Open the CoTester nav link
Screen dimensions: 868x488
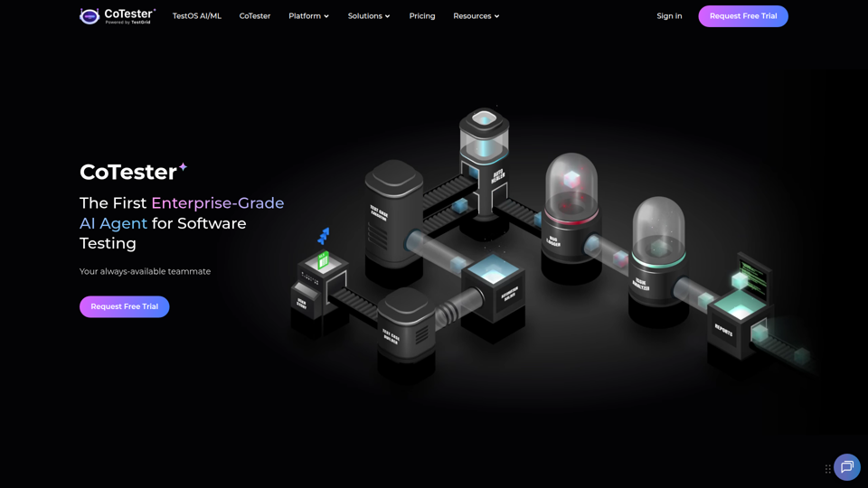point(255,16)
